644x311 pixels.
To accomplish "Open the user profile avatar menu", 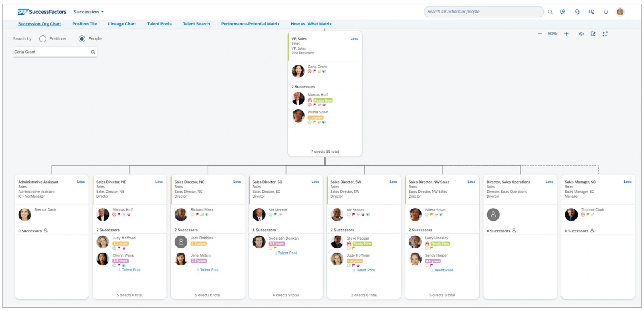I will point(620,12).
